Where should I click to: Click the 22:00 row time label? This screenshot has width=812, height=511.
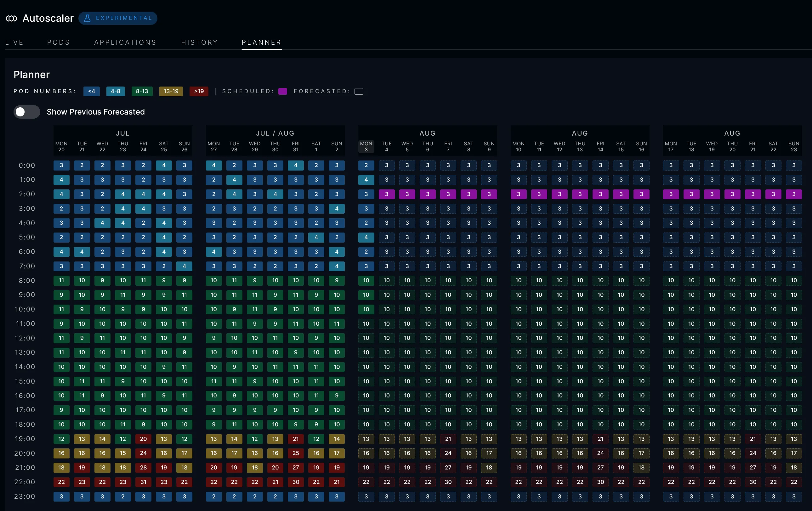point(25,482)
